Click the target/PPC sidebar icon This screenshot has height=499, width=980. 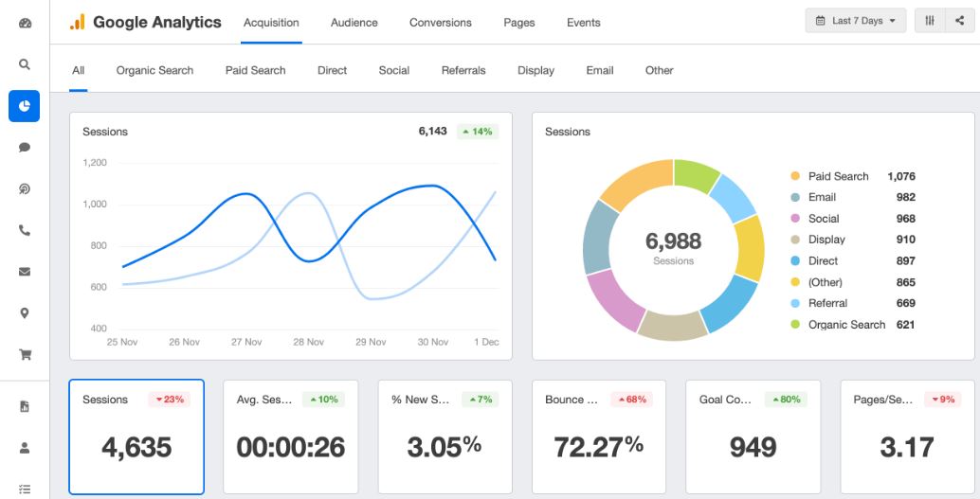(x=25, y=189)
